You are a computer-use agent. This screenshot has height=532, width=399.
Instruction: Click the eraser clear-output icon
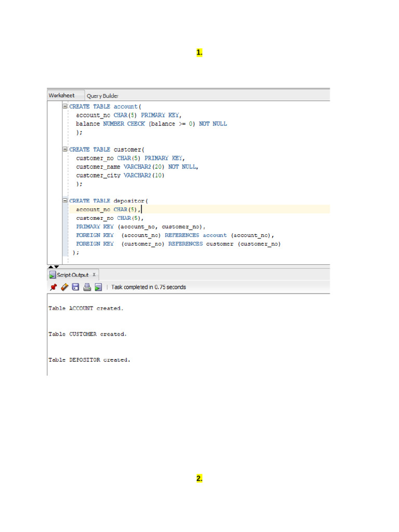tap(64, 287)
